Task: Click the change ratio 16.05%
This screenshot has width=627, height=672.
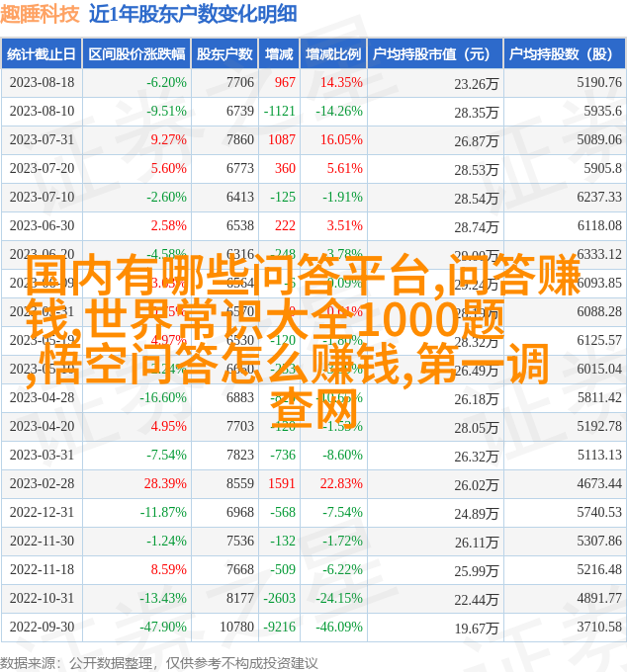Action: [341, 139]
